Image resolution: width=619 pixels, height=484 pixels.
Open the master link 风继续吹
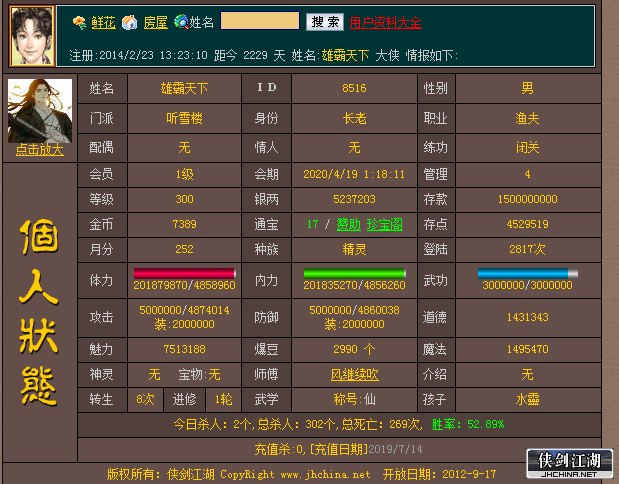[x=355, y=374]
